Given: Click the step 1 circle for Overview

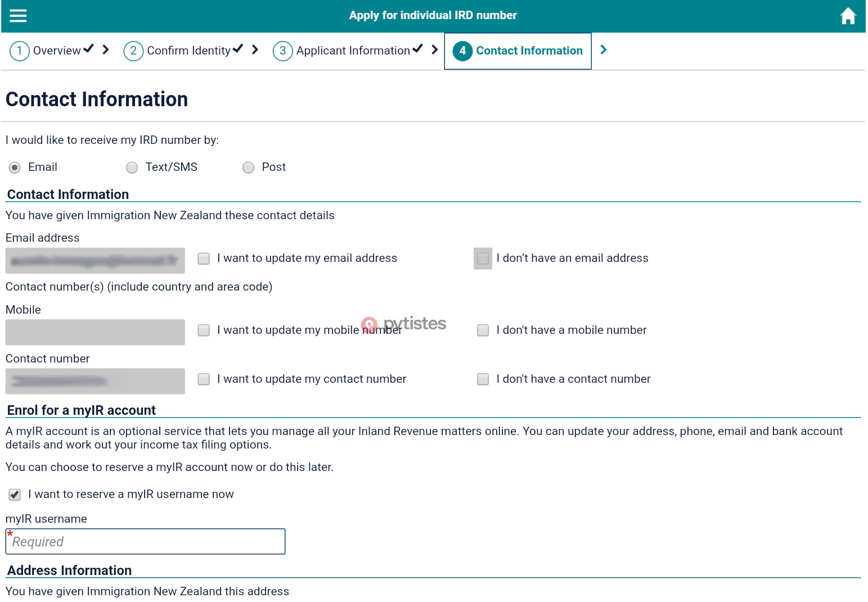Looking at the screenshot, I should click(19, 51).
